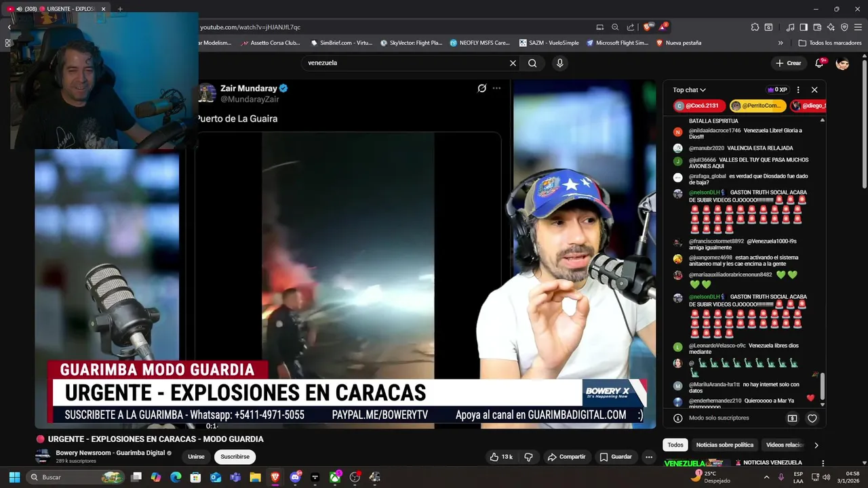Select the @PerritoCom chat chip

coord(758,106)
